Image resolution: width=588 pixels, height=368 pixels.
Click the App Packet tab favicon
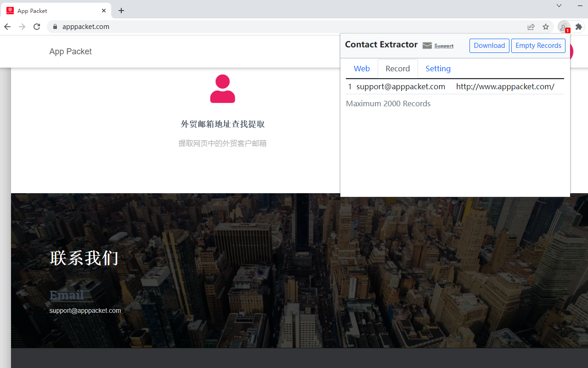(x=10, y=11)
